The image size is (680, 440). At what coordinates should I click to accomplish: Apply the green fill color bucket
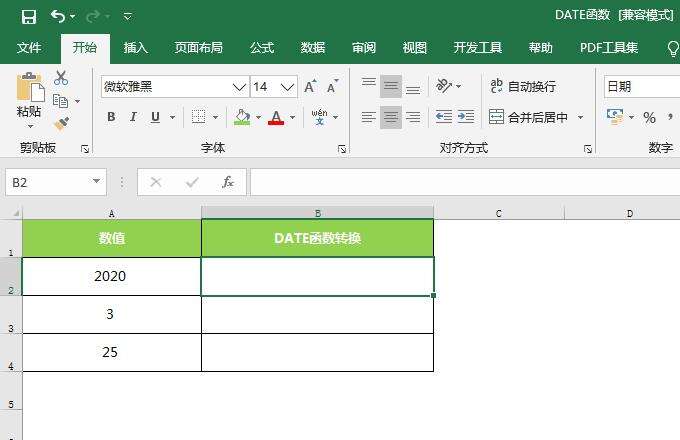[x=242, y=117]
